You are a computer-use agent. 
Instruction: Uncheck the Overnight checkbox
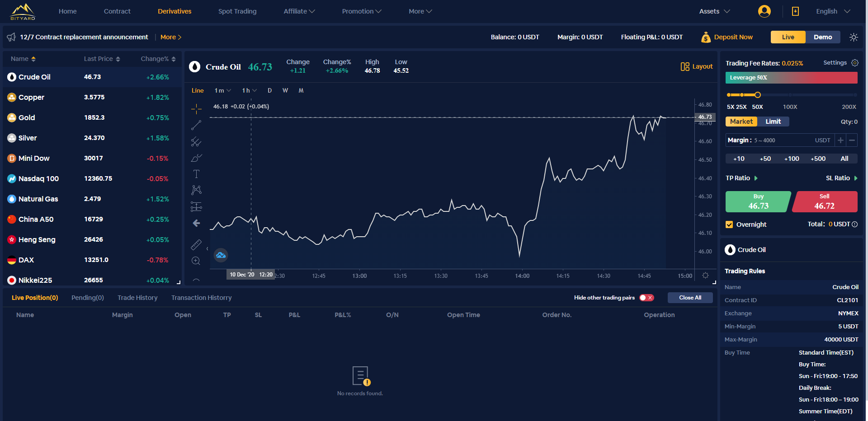point(729,225)
